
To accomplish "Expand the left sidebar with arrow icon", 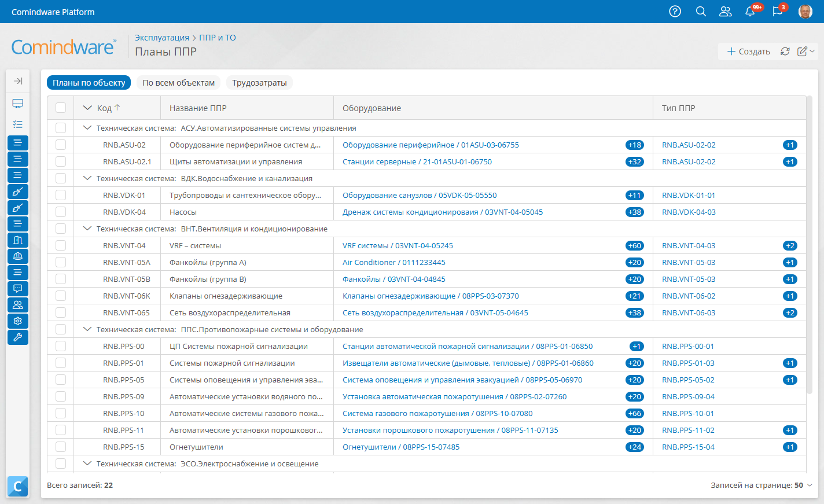I will [x=18, y=81].
